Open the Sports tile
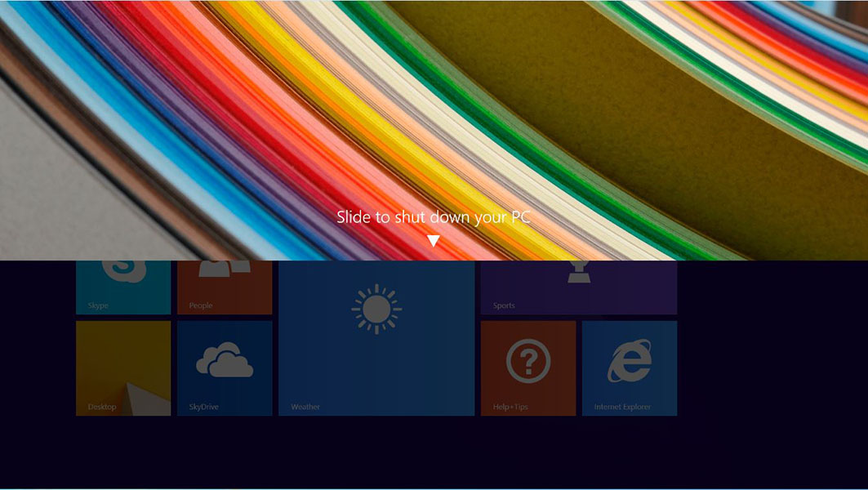868x490 pixels. [578, 287]
